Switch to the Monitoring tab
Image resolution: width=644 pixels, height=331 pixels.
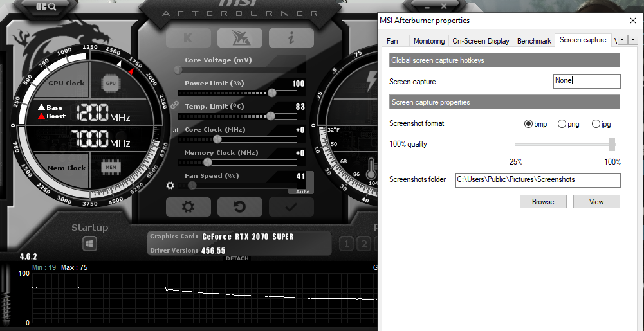[x=428, y=41]
